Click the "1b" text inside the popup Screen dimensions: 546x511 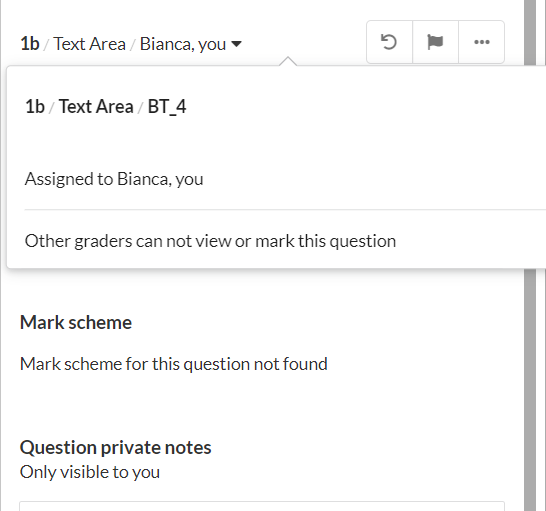[x=35, y=106]
